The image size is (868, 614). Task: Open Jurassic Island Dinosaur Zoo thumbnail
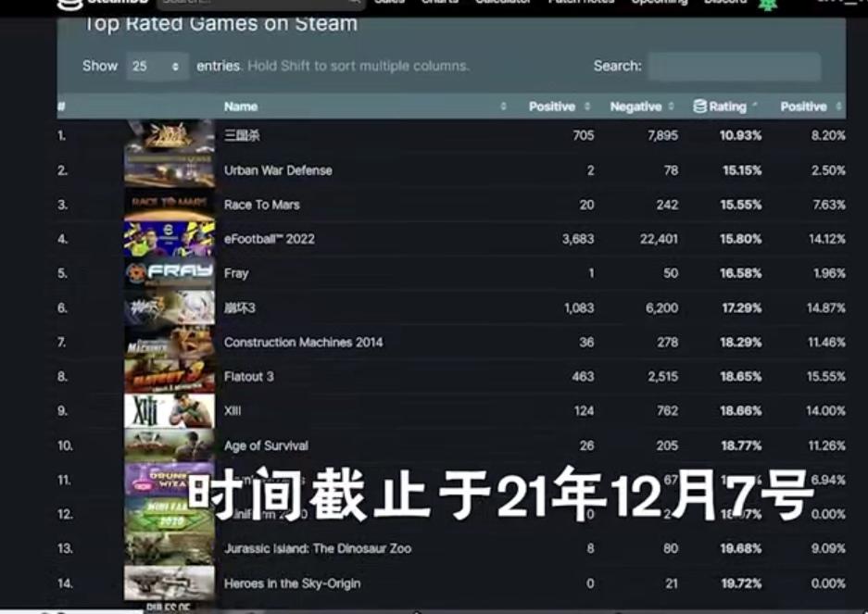point(170,548)
